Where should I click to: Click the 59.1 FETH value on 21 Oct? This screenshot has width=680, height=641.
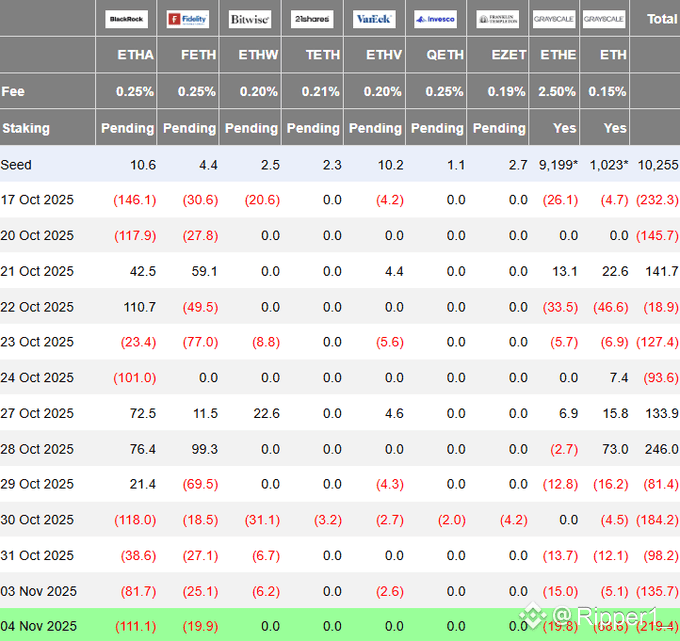tap(204, 271)
